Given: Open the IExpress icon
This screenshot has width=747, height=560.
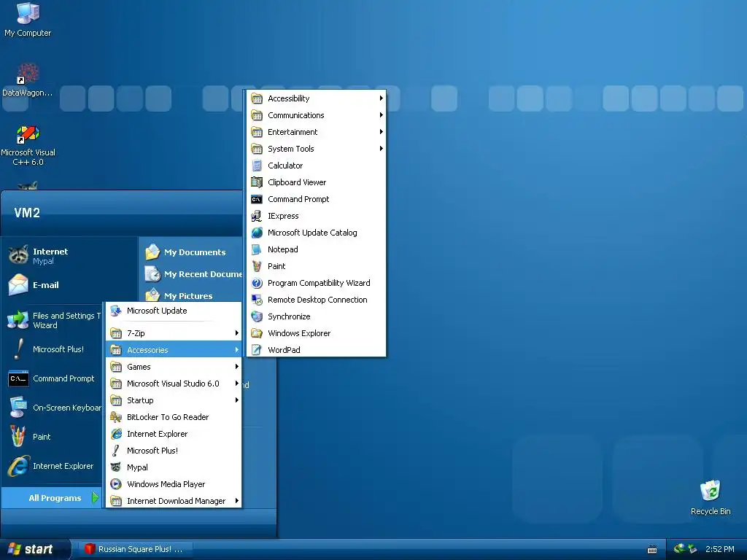Looking at the screenshot, I should (x=257, y=216).
